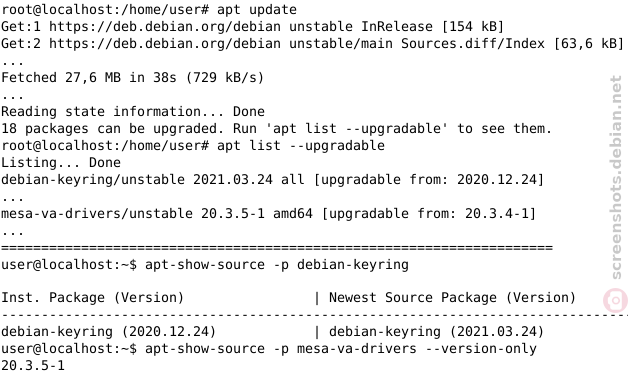This screenshot has height=376, width=628.
Task: Click the 'Fetched 27,6 MB in 38s' line
Action: pyautogui.click(x=133, y=77)
